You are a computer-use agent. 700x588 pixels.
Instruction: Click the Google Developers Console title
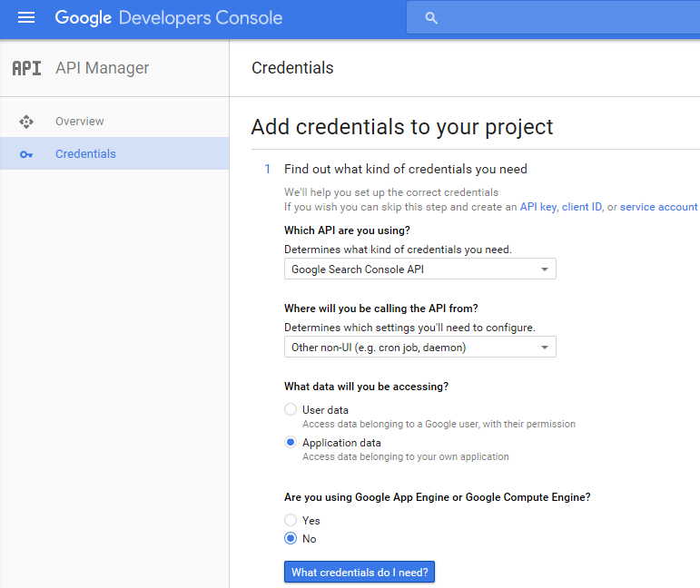coord(169,18)
